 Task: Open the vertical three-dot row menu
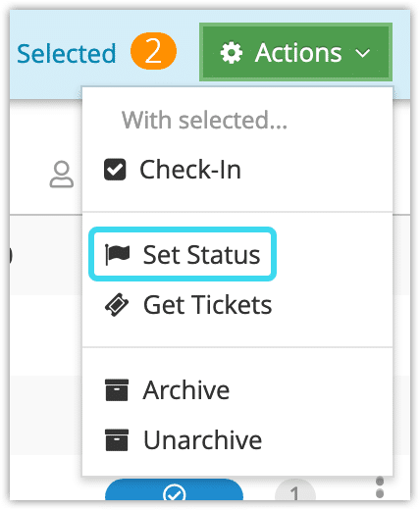pos(380,487)
